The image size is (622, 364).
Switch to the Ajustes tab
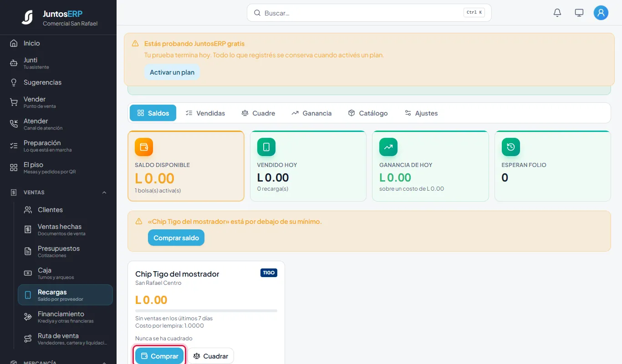click(x=421, y=113)
